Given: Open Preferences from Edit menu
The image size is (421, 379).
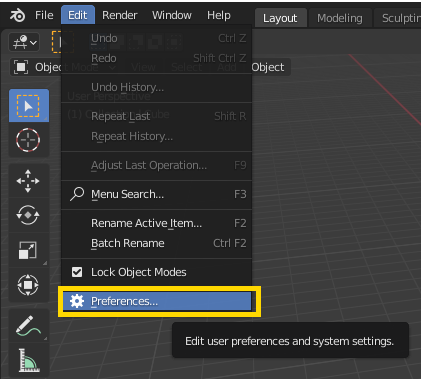Looking at the screenshot, I should pos(157,301).
